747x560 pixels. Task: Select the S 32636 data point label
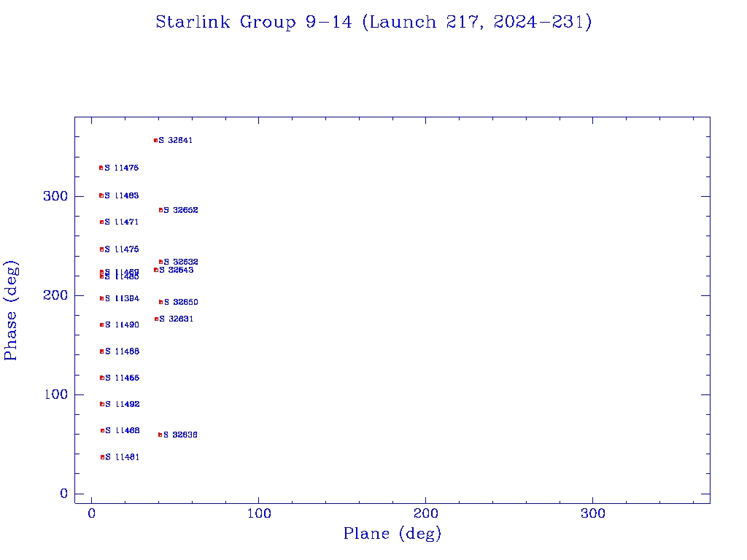click(x=181, y=435)
